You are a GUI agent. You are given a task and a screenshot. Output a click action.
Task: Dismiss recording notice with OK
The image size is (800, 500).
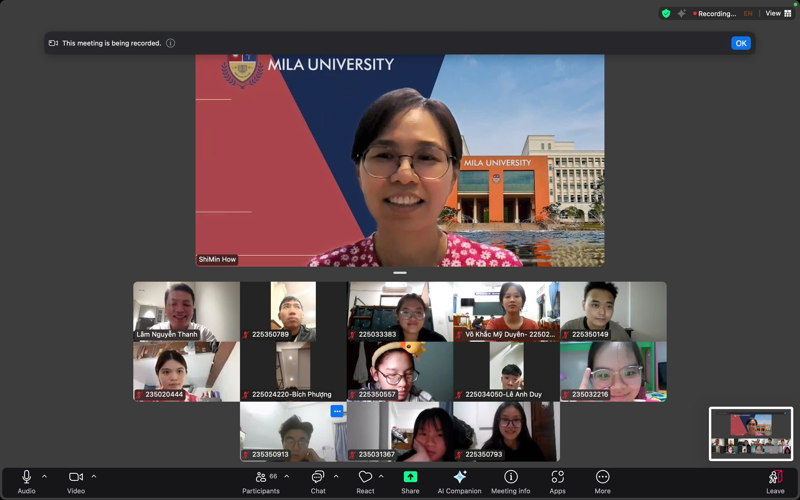tap(741, 43)
